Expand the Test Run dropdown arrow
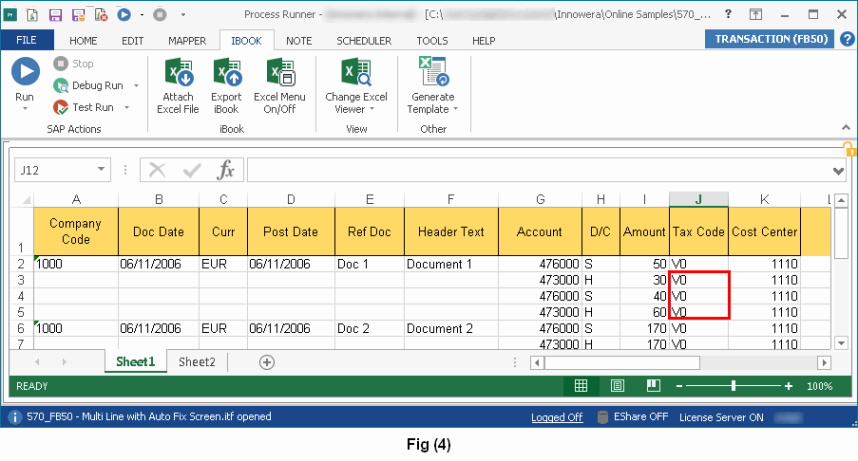 pyautogui.click(x=126, y=107)
